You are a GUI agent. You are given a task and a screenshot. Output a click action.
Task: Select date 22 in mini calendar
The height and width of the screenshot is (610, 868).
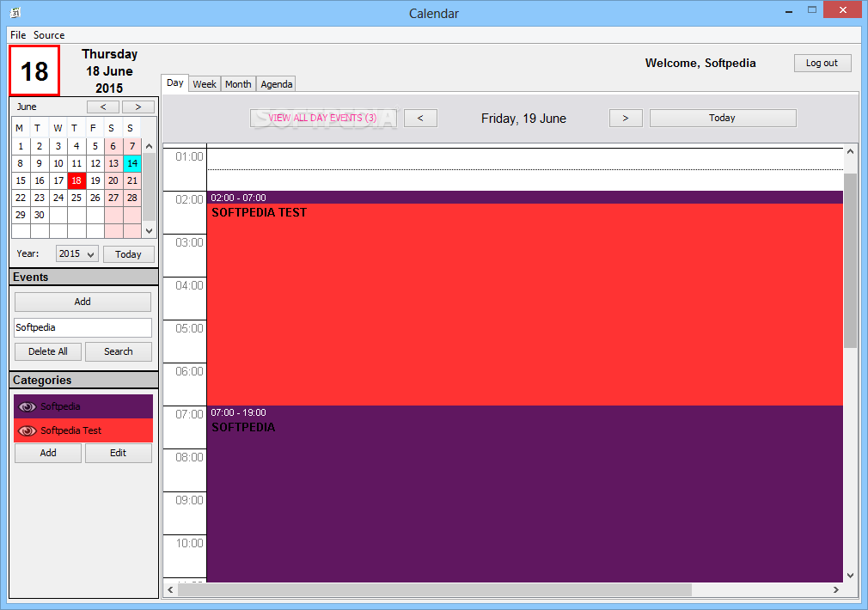(21, 198)
